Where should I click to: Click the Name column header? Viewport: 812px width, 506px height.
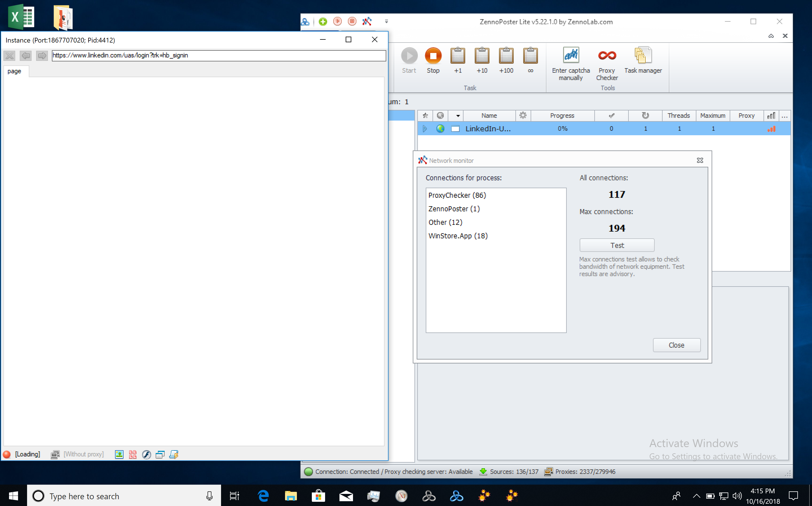pyautogui.click(x=489, y=116)
